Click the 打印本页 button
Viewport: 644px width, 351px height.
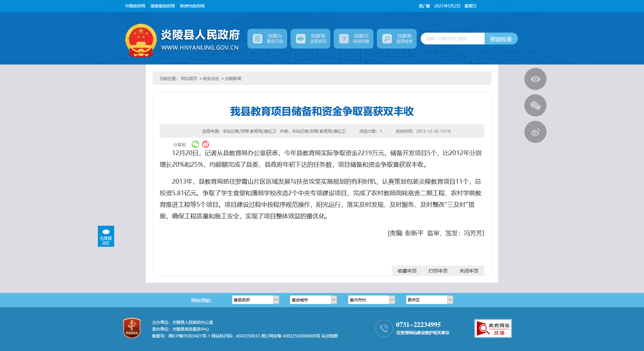pyautogui.click(x=438, y=271)
